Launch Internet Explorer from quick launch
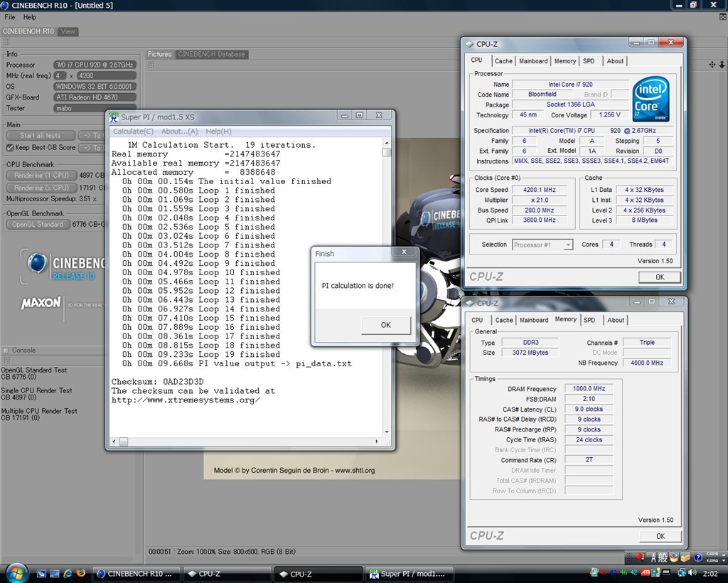This screenshot has width=728, height=583. click(x=68, y=573)
